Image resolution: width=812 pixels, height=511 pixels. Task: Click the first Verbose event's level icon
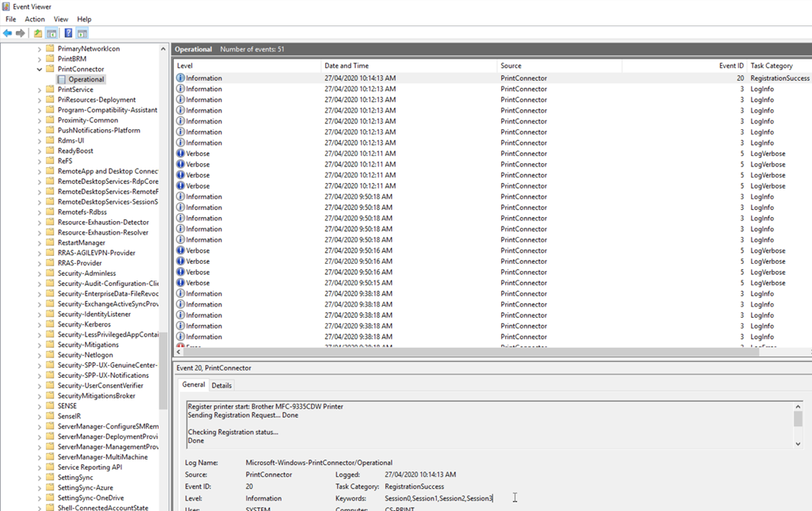point(181,154)
